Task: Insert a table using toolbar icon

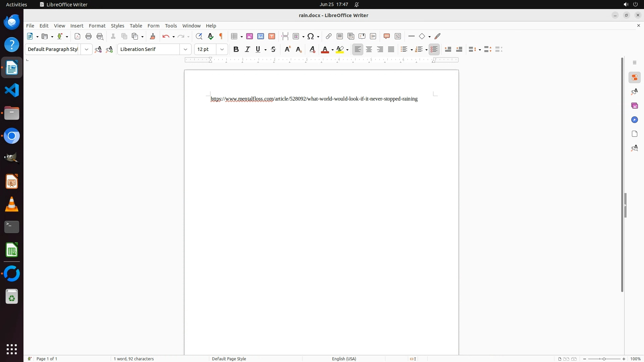Action: (x=234, y=37)
